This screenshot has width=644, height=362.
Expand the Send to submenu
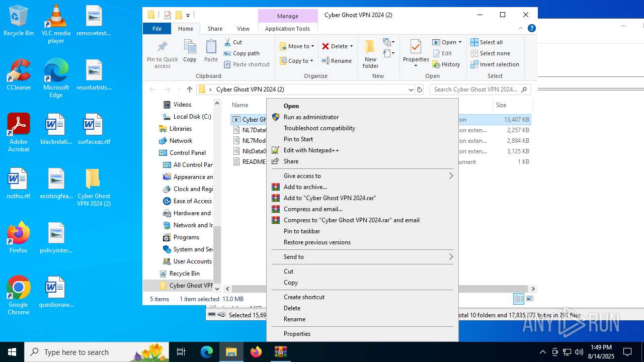pos(362,257)
